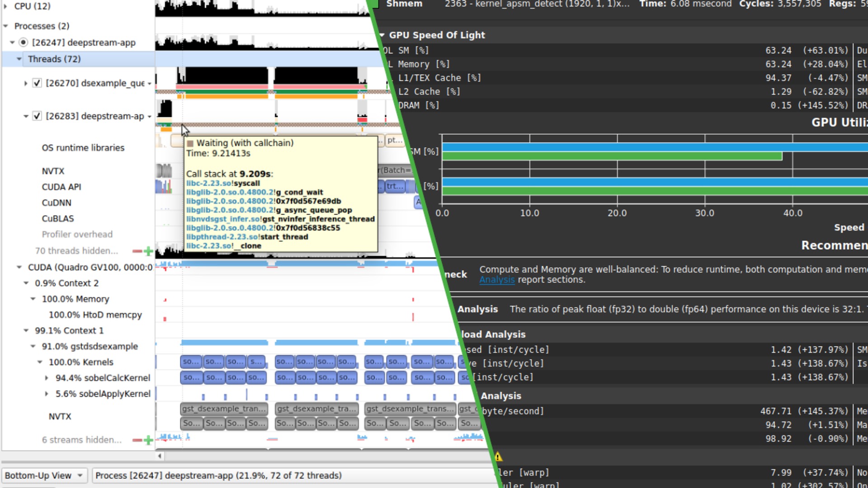The height and width of the screenshot is (488, 868).
Task: Click the yellow warning triangle icon
Action: (498, 457)
